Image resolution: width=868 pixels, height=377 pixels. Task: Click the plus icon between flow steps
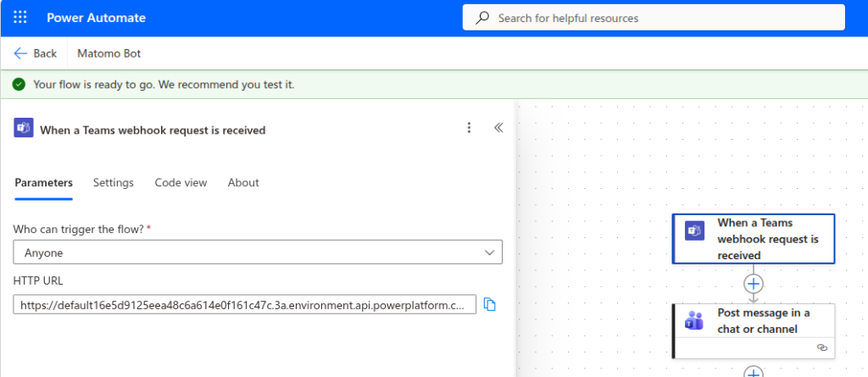click(x=754, y=283)
